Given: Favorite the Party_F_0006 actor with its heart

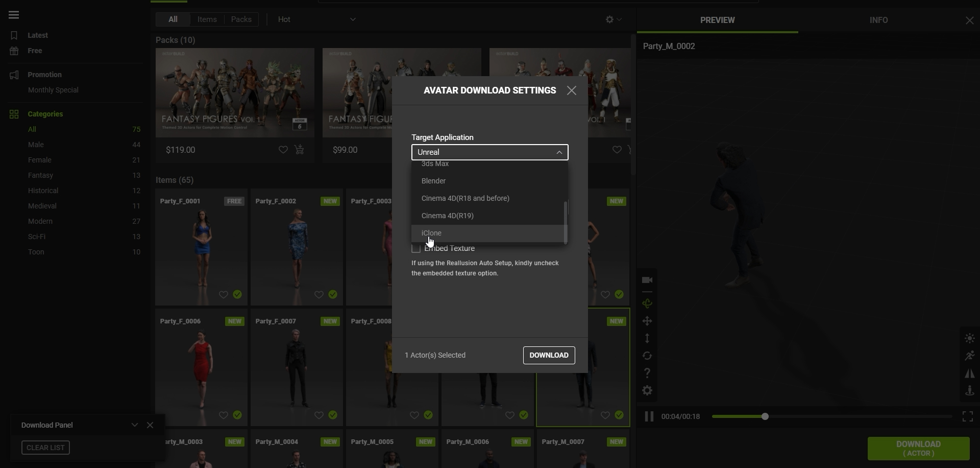Looking at the screenshot, I should click(x=223, y=415).
